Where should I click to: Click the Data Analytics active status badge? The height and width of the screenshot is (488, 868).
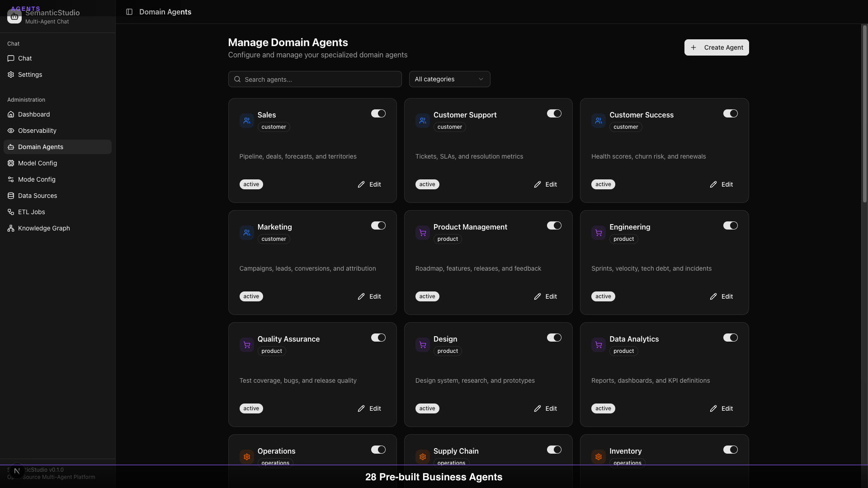(x=603, y=408)
